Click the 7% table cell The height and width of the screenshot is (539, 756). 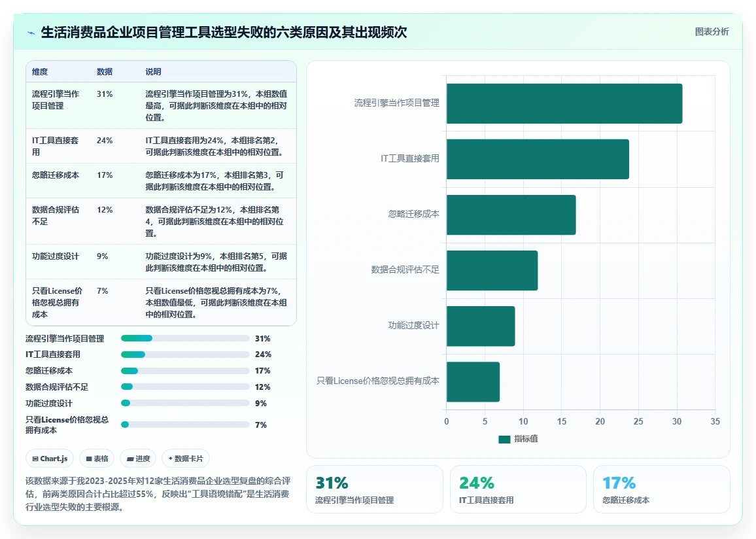coord(102,290)
